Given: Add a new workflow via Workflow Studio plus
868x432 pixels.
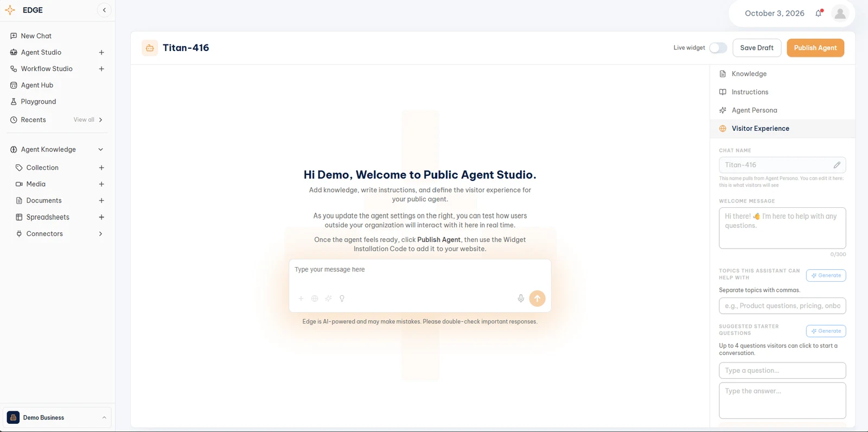Looking at the screenshot, I should point(101,69).
